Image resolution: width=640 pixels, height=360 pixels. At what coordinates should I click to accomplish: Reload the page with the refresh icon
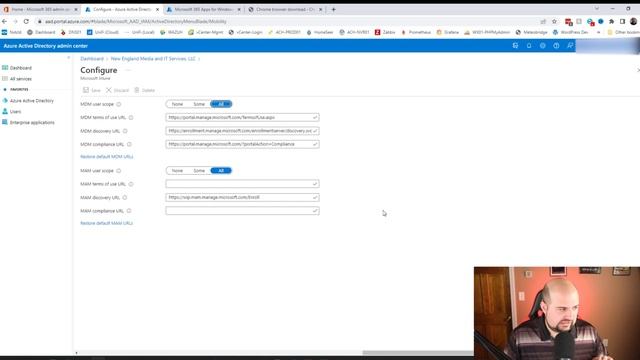(x=26, y=21)
